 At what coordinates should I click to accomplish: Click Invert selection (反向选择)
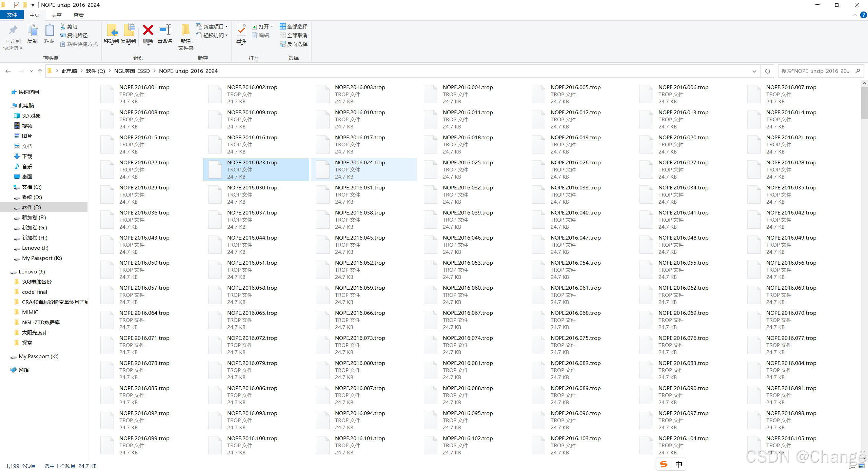pos(294,44)
